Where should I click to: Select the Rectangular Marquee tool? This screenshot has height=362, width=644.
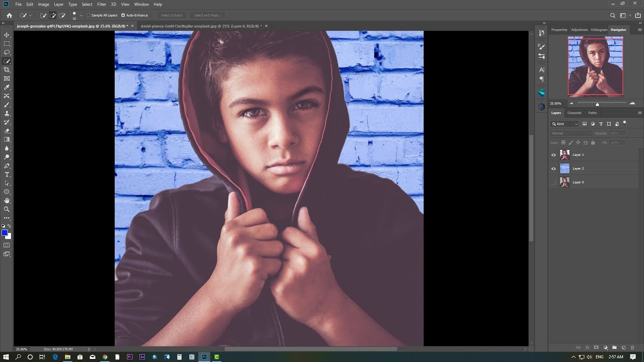click(x=7, y=43)
